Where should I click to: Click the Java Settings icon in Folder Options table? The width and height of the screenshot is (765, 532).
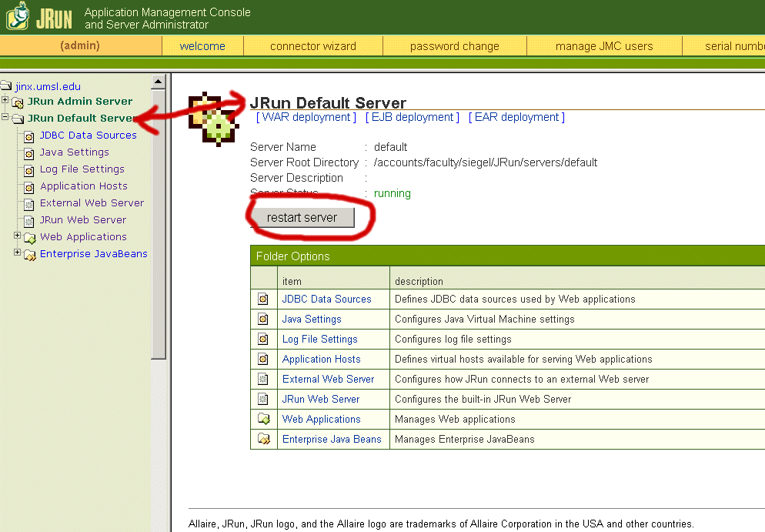point(263,320)
